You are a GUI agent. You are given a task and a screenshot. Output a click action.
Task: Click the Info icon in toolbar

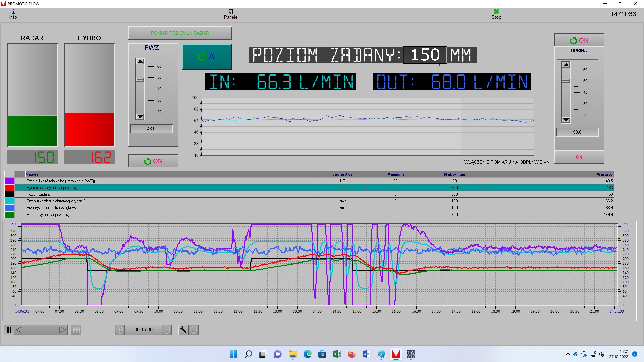click(x=13, y=14)
